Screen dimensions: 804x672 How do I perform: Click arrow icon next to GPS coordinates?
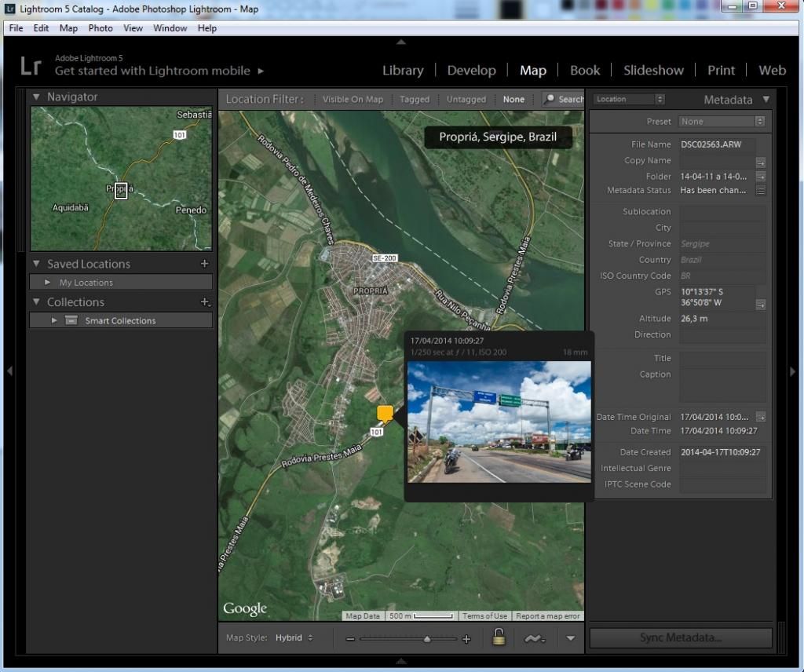pos(760,305)
